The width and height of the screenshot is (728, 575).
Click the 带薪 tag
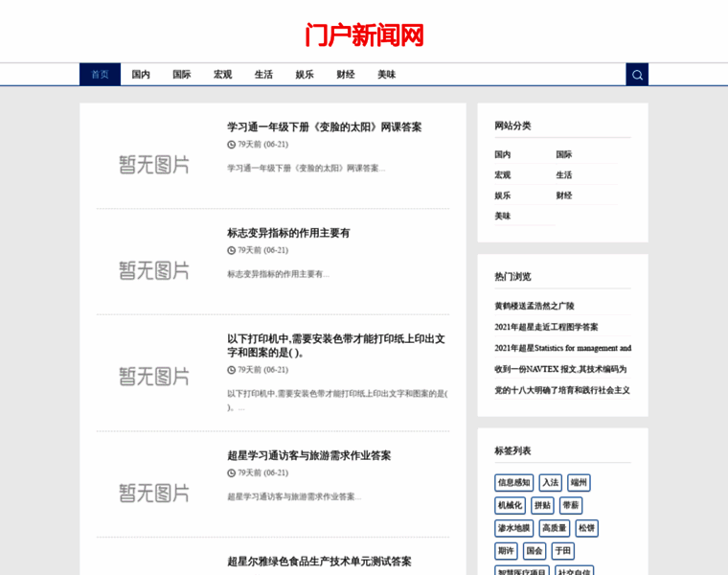tap(571, 505)
